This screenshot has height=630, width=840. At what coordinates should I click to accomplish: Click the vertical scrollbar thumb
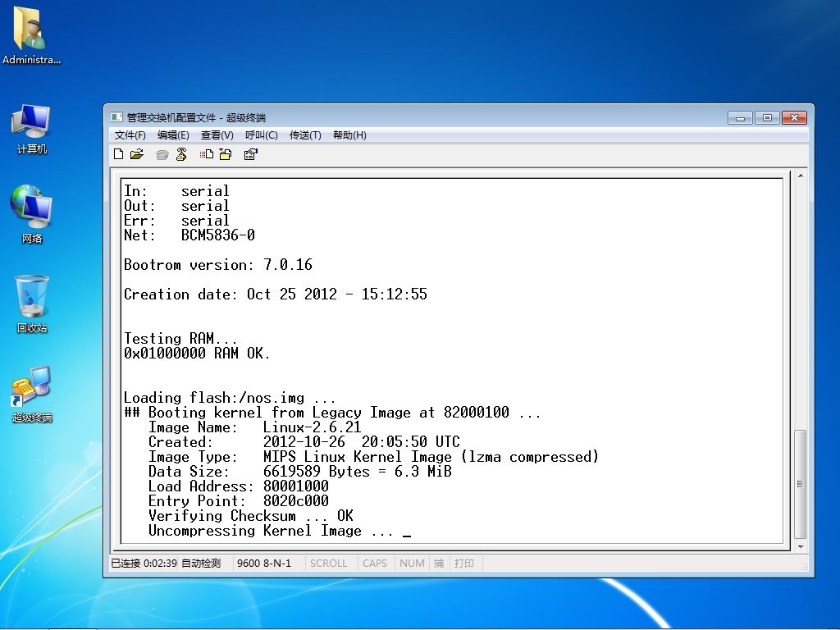[x=801, y=484]
